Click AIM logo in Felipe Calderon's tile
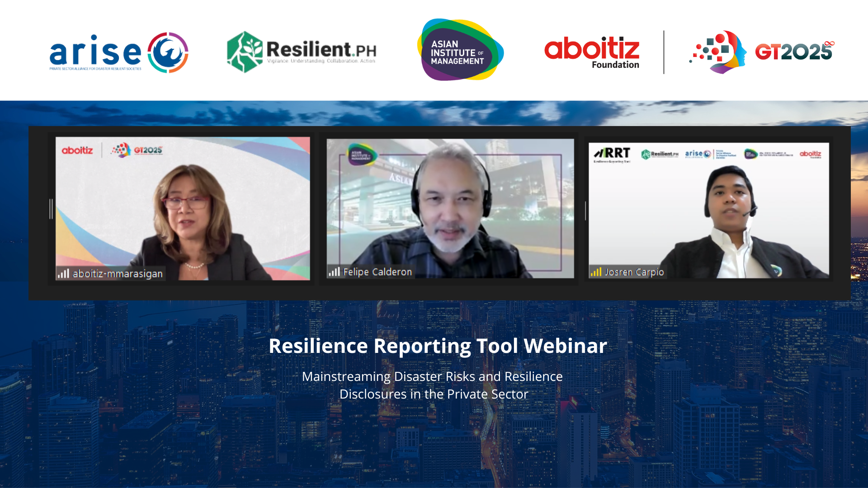 362,154
